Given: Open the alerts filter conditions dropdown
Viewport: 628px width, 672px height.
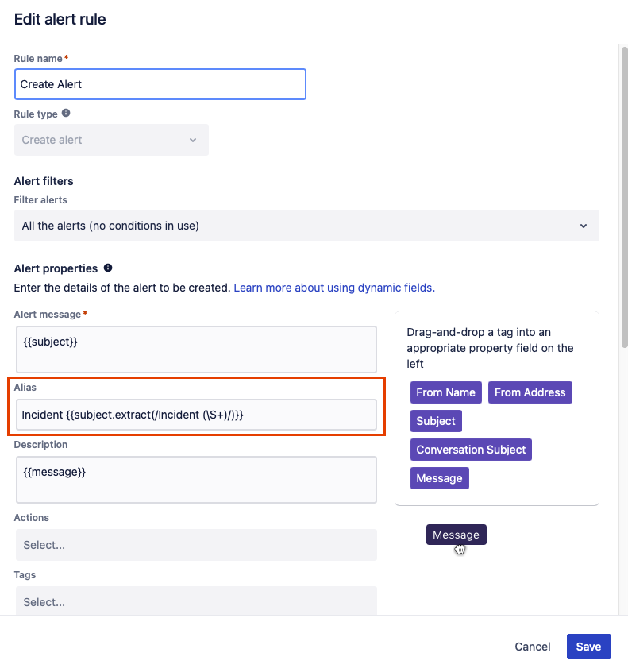Looking at the screenshot, I should [x=306, y=226].
